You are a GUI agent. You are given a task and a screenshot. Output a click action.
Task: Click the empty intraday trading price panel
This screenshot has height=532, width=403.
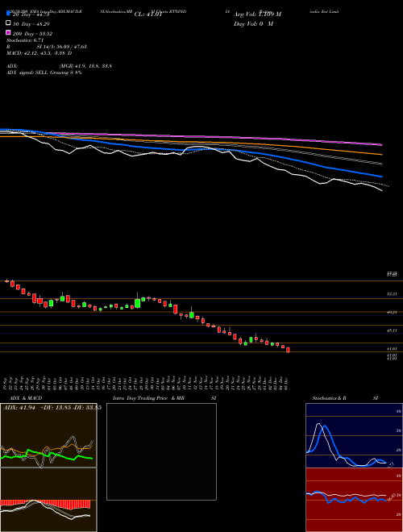tap(161, 451)
